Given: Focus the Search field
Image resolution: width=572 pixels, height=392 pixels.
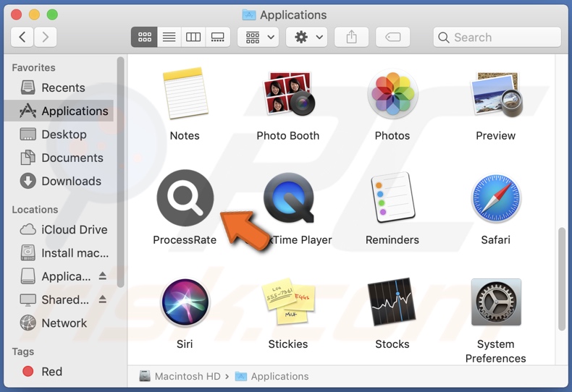Looking at the screenshot, I should pyautogui.click(x=497, y=37).
